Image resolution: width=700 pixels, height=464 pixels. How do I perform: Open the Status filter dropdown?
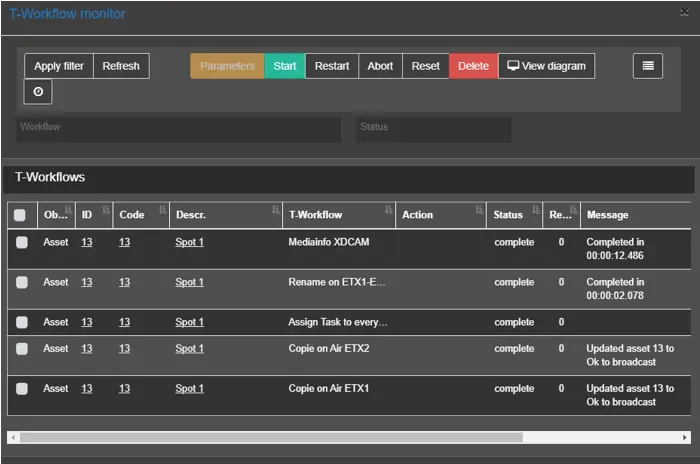pos(434,128)
